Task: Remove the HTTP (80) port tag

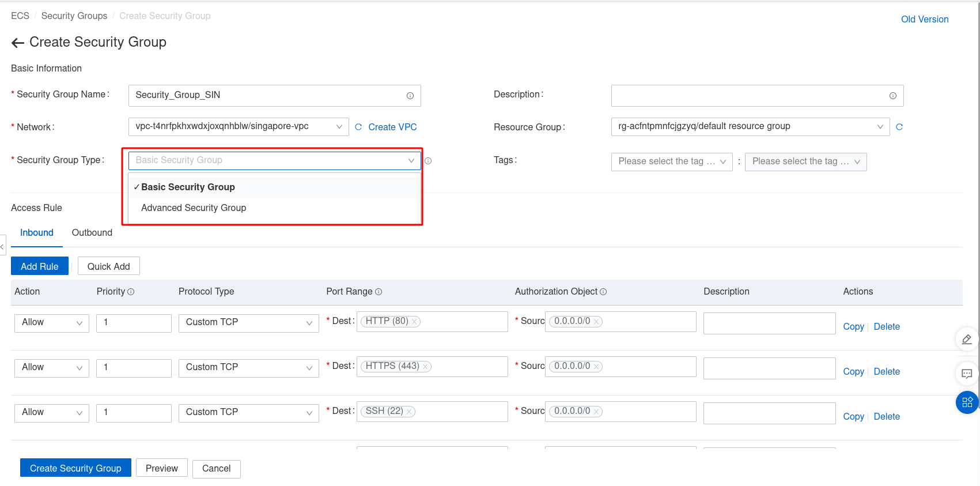Action: click(414, 322)
